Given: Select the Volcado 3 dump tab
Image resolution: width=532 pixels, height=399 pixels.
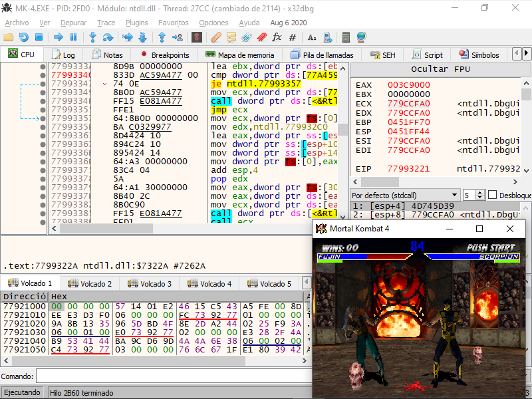Looking at the screenshot, I should click(152, 283).
